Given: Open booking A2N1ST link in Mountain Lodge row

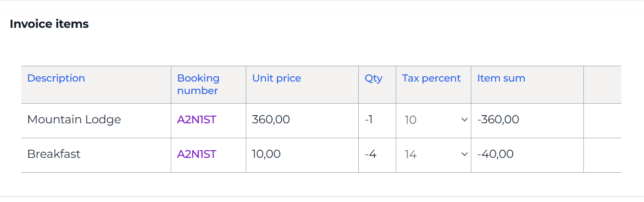Looking at the screenshot, I should tap(197, 120).
